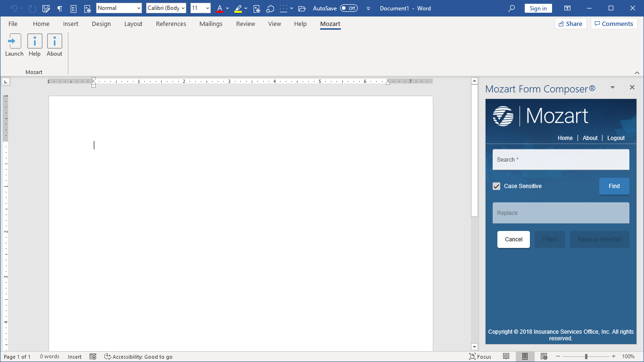Click Save in the quick access toolbar

click(x=46, y=8)
